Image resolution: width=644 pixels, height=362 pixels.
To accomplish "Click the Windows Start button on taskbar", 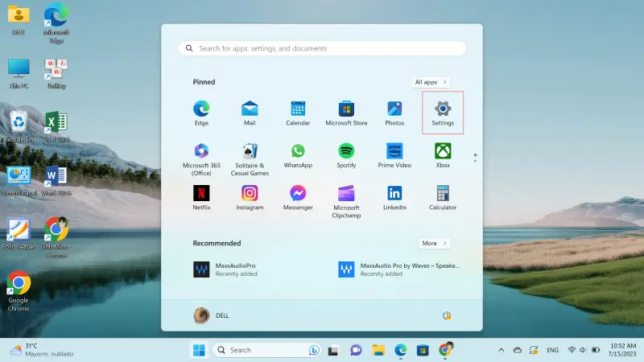I will [199, 350].
